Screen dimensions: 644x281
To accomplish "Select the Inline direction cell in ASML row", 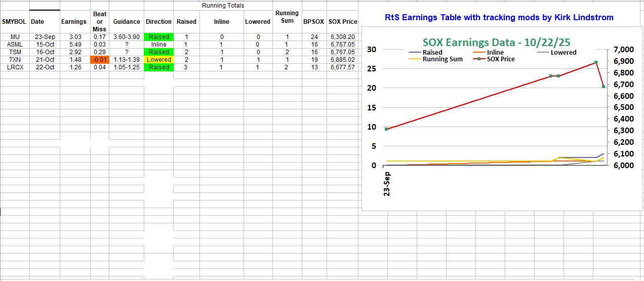I will (x=159, y=45).
